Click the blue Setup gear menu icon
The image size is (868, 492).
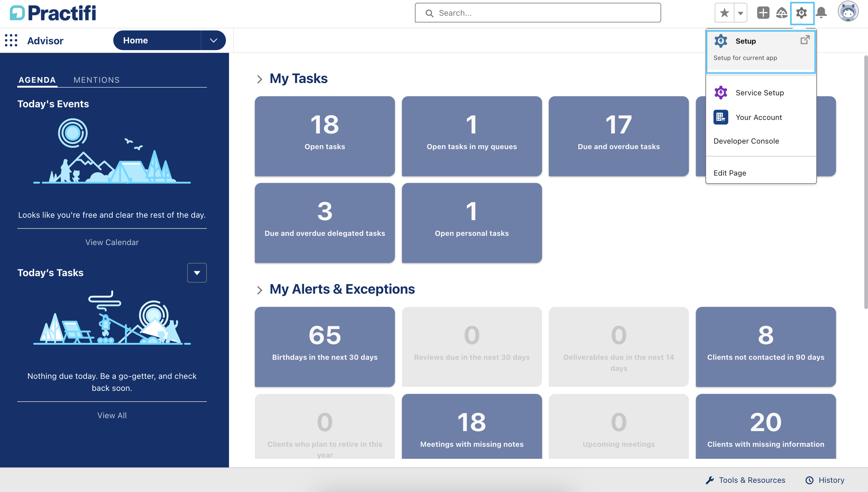point(721,41)
